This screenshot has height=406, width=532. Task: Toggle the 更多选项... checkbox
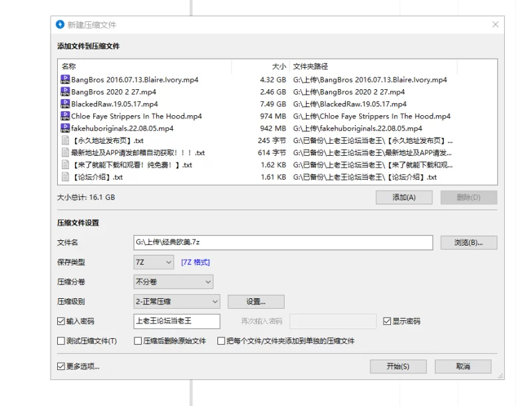pyautogui.click(x=61, y=366)
